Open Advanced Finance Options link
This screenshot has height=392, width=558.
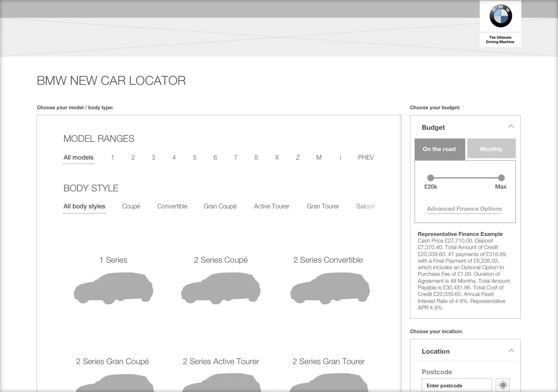(x=464, y=209)
